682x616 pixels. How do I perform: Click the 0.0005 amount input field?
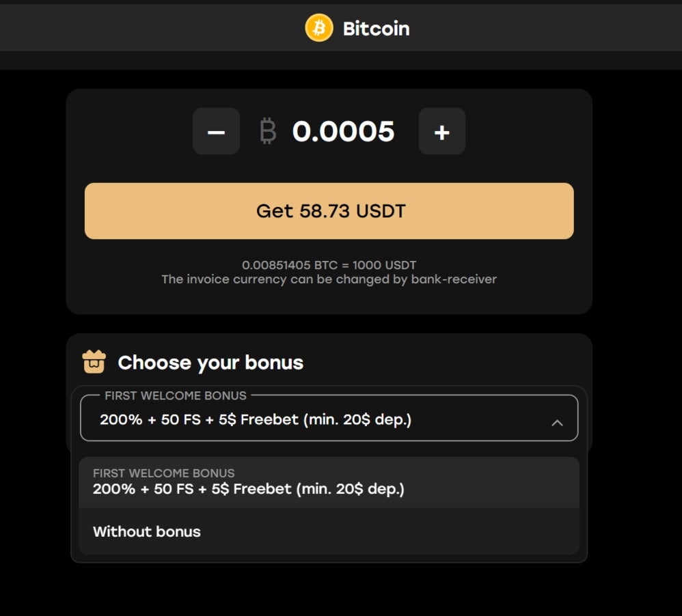tap(343, 131)
